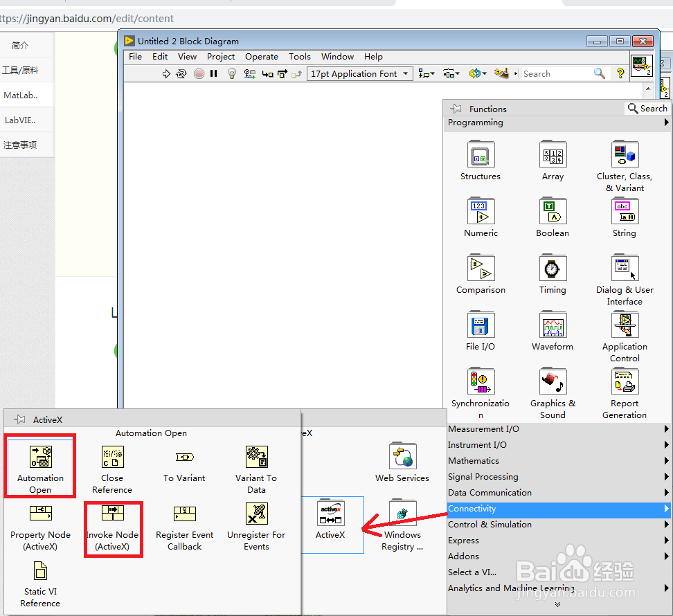Pin the Functions palette with thumbtack
Viewport: 673px width, 616px height.
456,109
